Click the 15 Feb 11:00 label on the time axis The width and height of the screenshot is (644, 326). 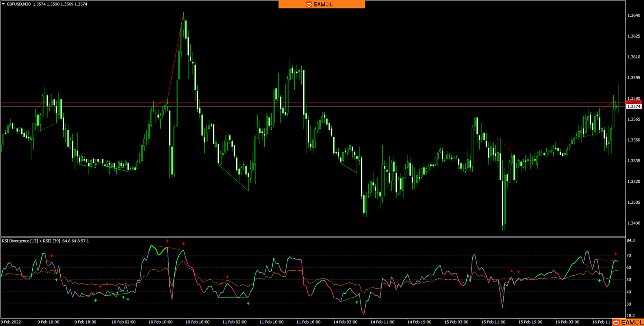tap(493, 322)
